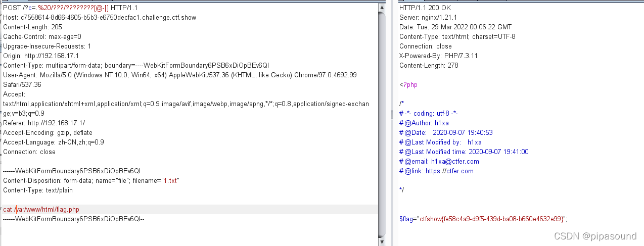Click the Cache-Control: max-age=0 header

[42, 37]
